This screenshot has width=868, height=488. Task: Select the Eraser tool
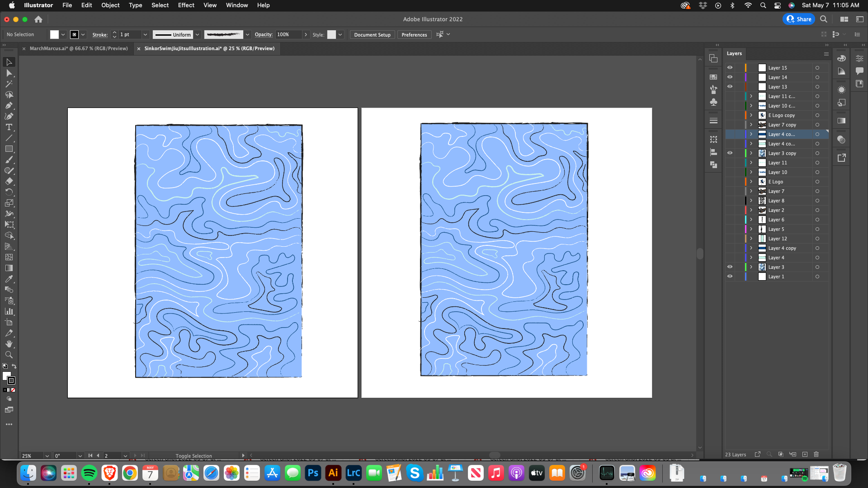[9, 182]
